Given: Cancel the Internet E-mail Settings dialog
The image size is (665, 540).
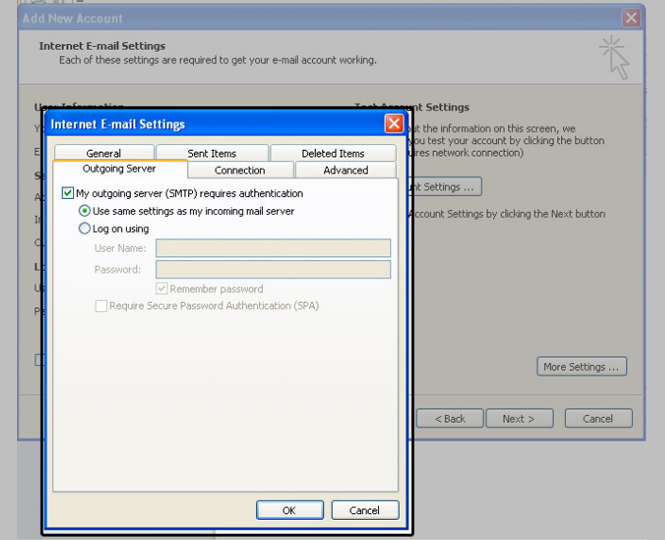Looking at the screenshot, I should 364,510.
